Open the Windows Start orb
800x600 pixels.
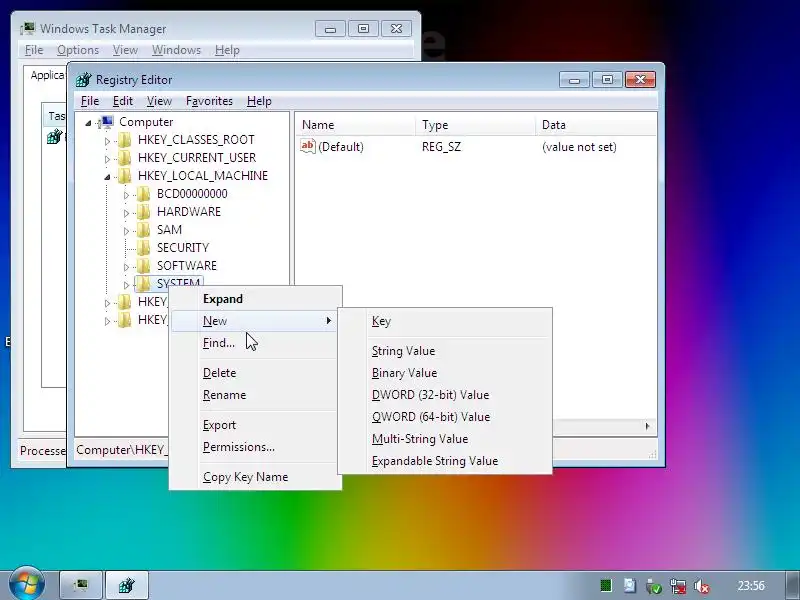(x=26, y=583)
